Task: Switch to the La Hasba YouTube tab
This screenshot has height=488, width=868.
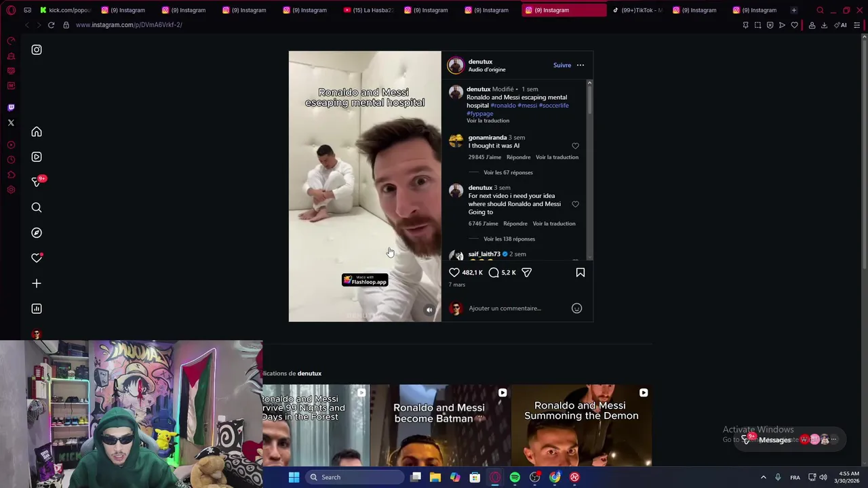Action: point(369,10)
